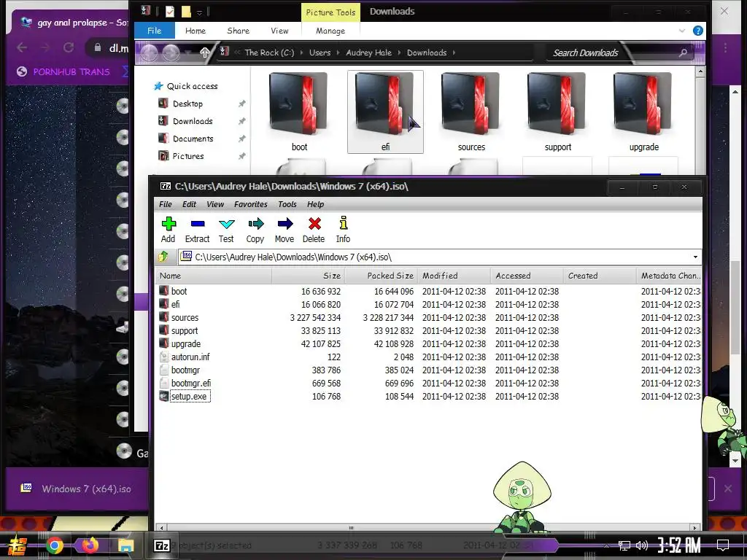
Task: Select the sources folder thumbnail in Explorer
Action: coord(472,112)
